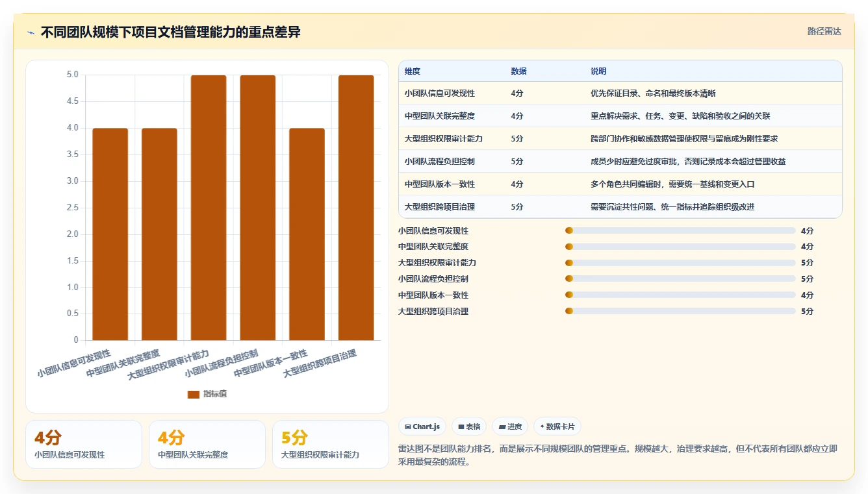Select table row 小团队信息可发现性
The height and width of the screenshot is (494, 868).
point(620,93)
